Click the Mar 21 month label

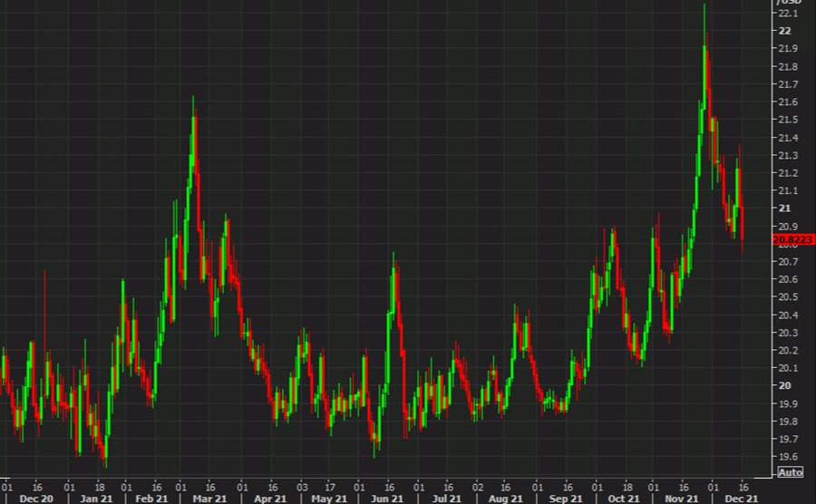[x=209, y=499]
